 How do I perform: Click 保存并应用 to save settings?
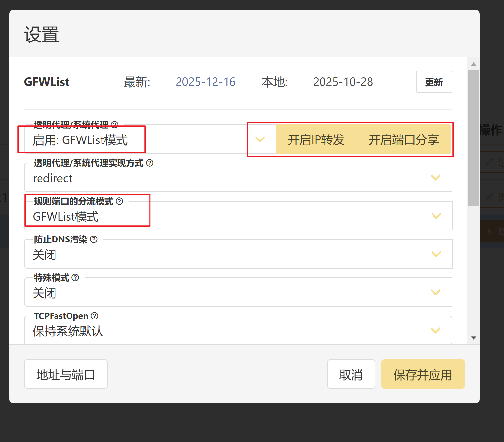(x=422, y=374)
